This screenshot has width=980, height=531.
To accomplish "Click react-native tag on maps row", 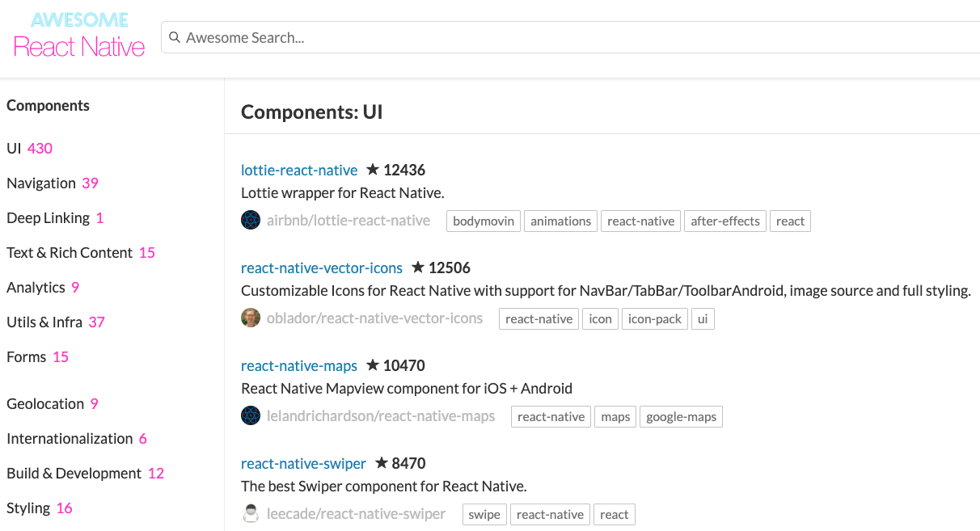I will point(551,416).
